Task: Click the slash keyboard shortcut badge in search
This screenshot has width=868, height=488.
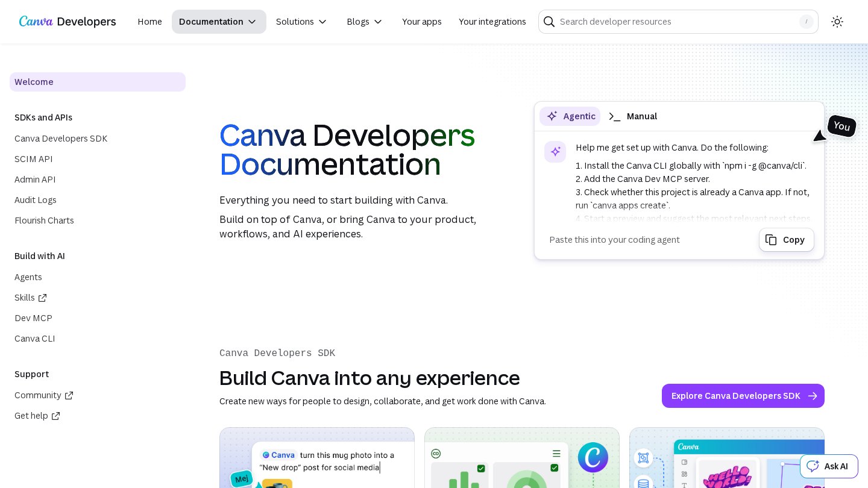Action: (x=806, y=22)
